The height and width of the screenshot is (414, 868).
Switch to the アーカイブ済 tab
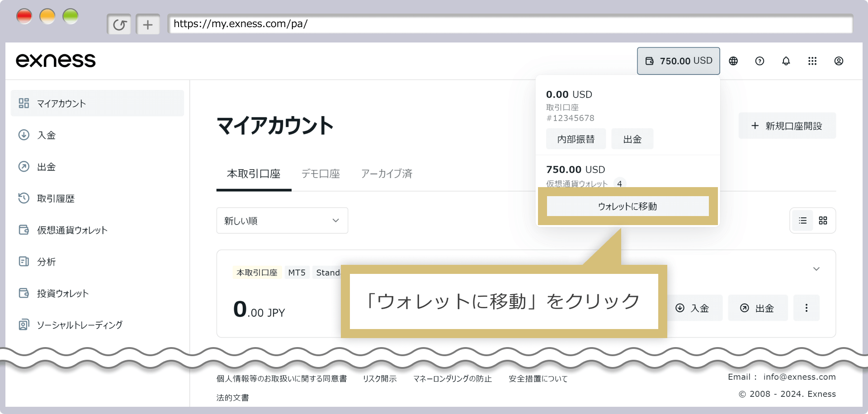point(387,174)
